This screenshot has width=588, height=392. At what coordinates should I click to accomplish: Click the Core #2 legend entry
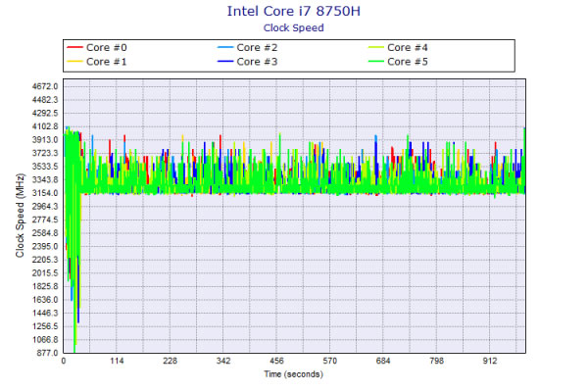point(247,48)
